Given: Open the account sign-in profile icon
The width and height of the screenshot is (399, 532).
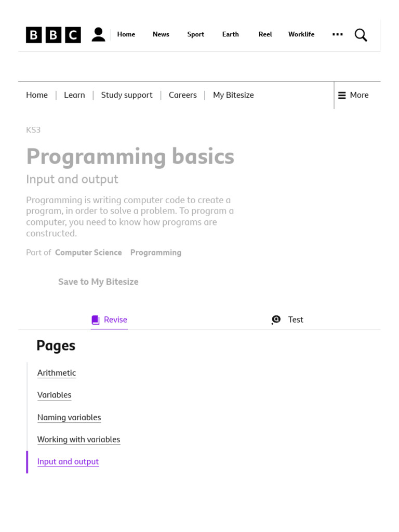Looking at the screenshot, I should coord(98,35).
